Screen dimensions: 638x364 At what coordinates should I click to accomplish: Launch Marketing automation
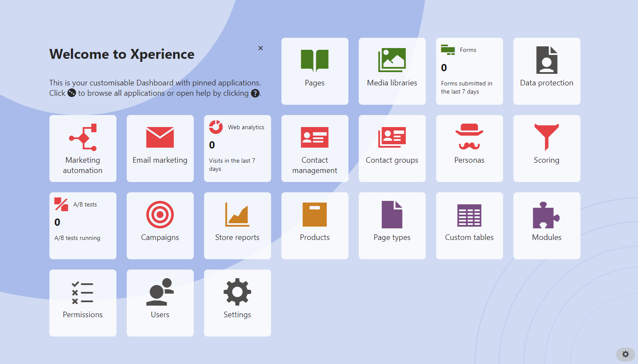(x=82, y=148)
